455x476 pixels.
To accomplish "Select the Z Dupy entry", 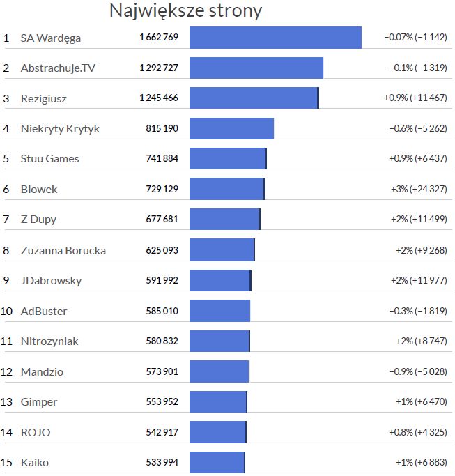I will (x=38, y=219).
